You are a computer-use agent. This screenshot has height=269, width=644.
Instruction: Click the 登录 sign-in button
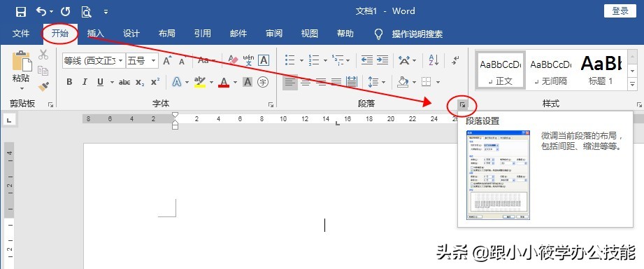(620, 11)
